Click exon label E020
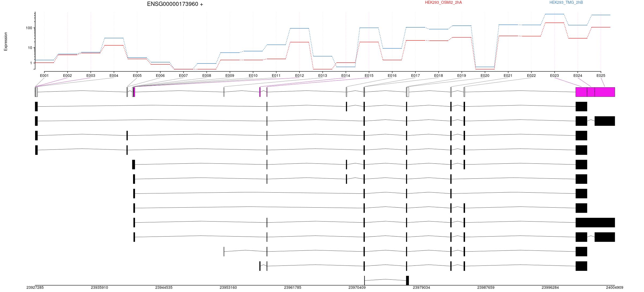Viewport: 644px width, 292px height. [x=485, y=76]
